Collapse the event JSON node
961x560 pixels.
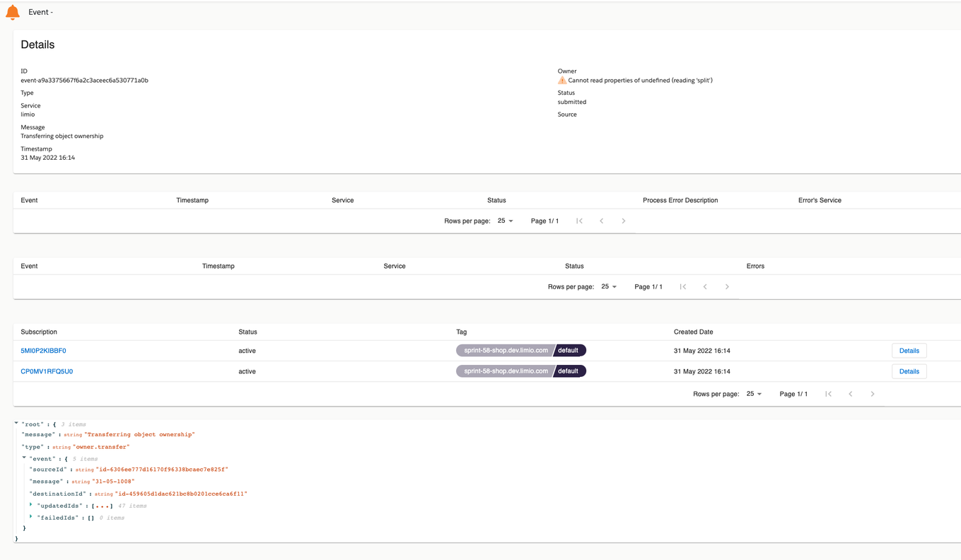coord(24,458)
